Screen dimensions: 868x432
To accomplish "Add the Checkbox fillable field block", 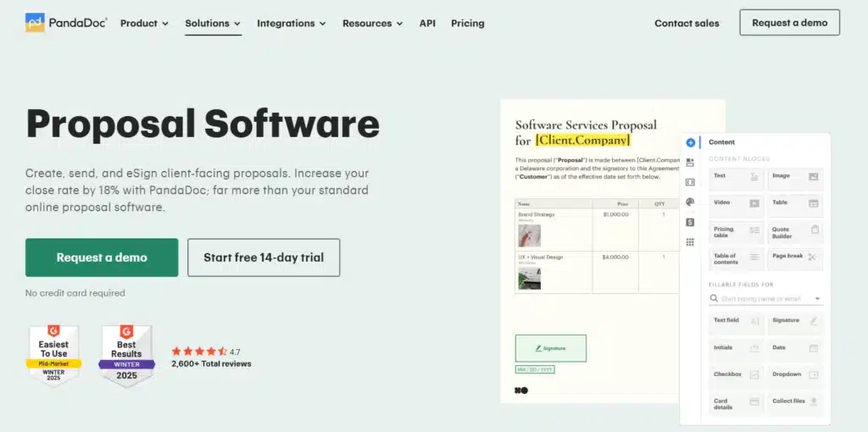I will pyautogui.click(x=736, y=374).
